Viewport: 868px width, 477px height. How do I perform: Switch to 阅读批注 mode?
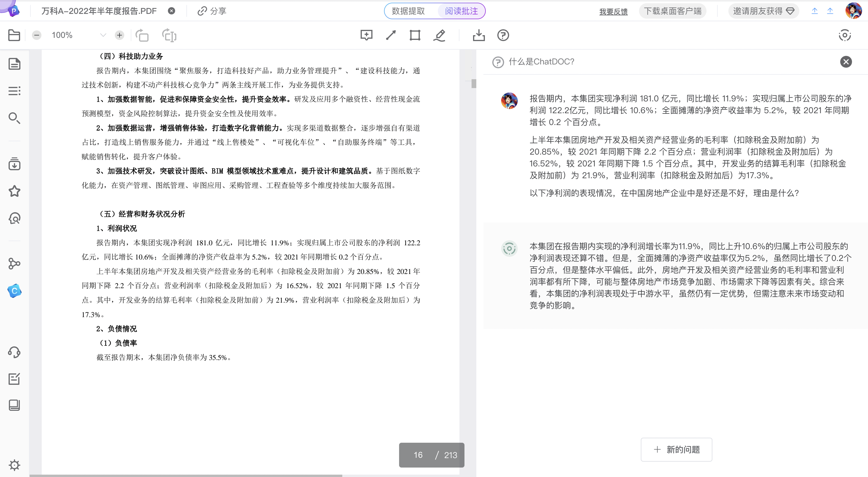point(461,11)
